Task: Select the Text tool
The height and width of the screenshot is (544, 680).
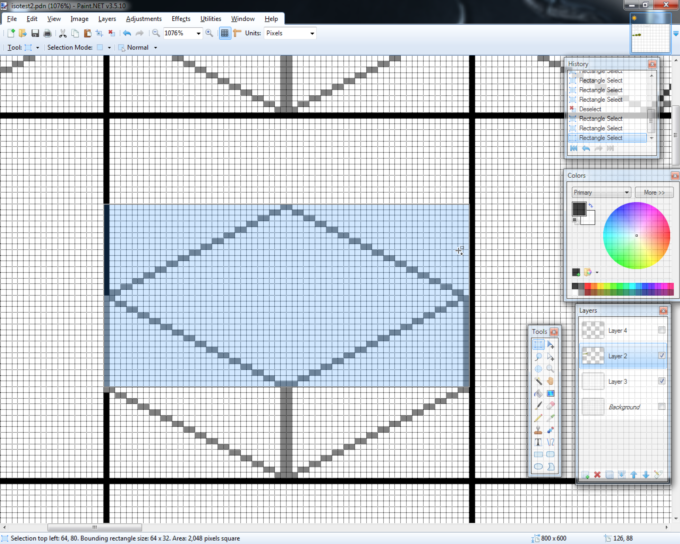Action: (x=538, y=442)
